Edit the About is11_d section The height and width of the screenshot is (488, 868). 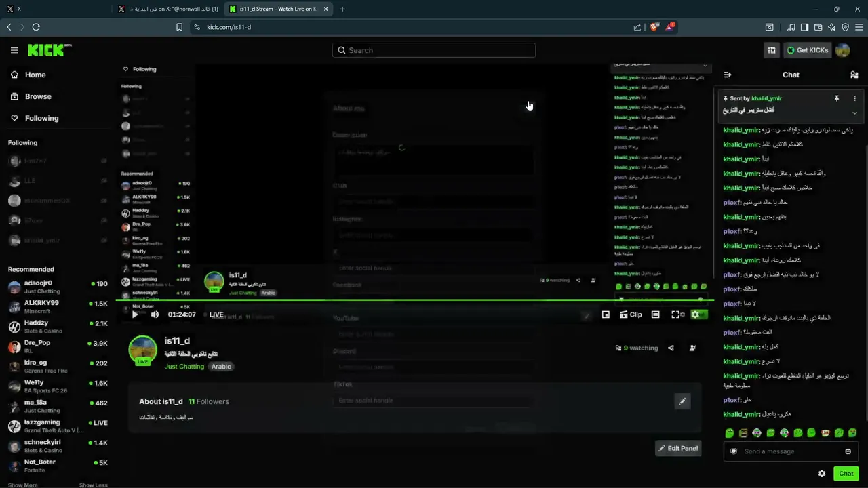683,401
